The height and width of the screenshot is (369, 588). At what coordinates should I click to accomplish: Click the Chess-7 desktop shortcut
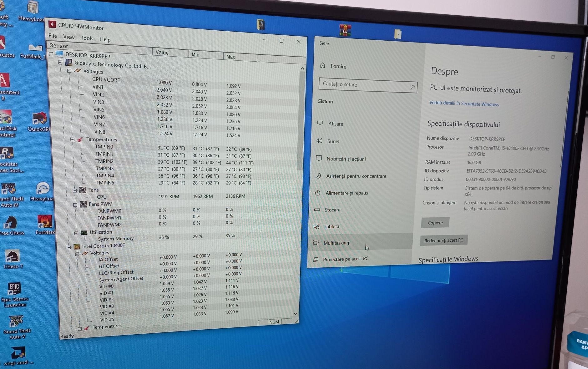pos(13,259)
